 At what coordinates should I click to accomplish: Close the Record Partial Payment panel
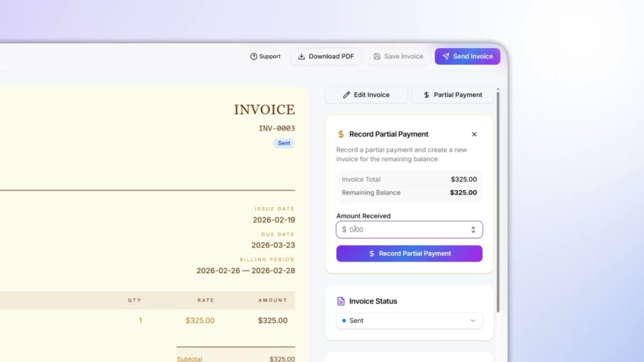point(474,134)
